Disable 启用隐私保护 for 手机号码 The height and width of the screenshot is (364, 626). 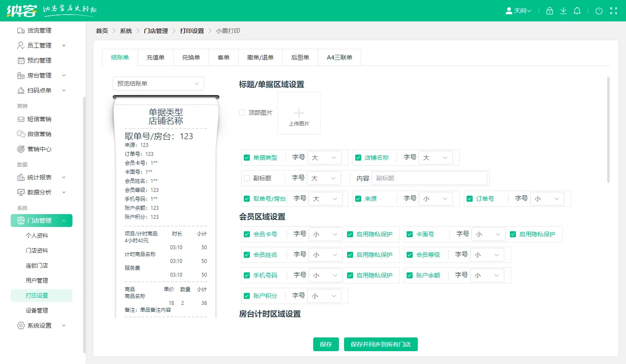point(350,275)
